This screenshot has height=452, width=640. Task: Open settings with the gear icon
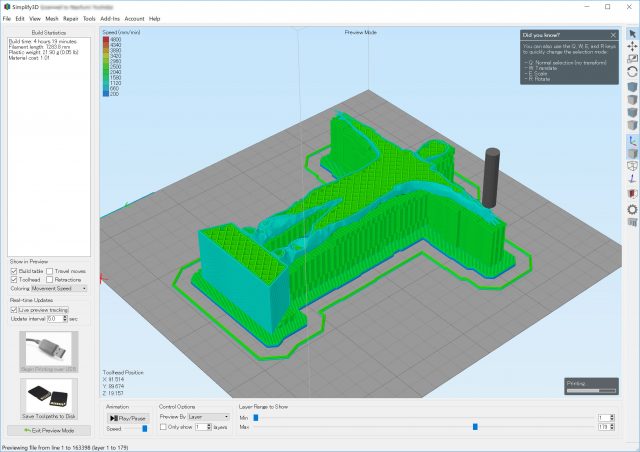pos(631,210)
